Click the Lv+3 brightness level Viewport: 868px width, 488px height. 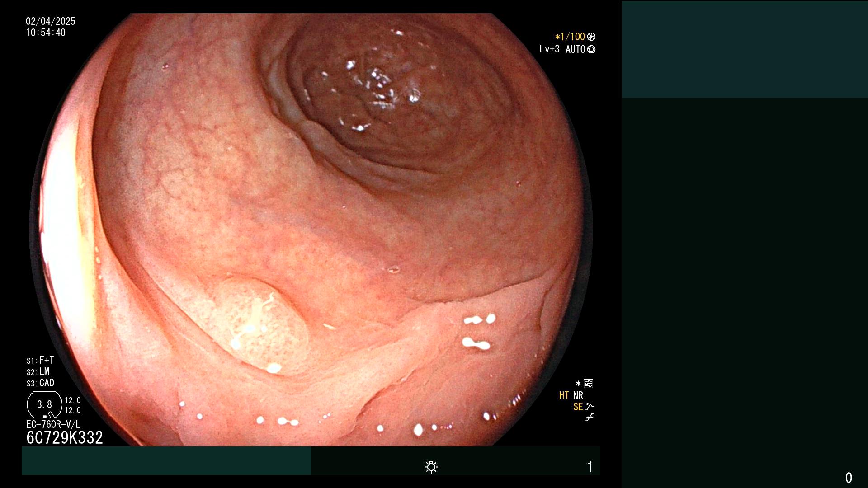(549, 49)
